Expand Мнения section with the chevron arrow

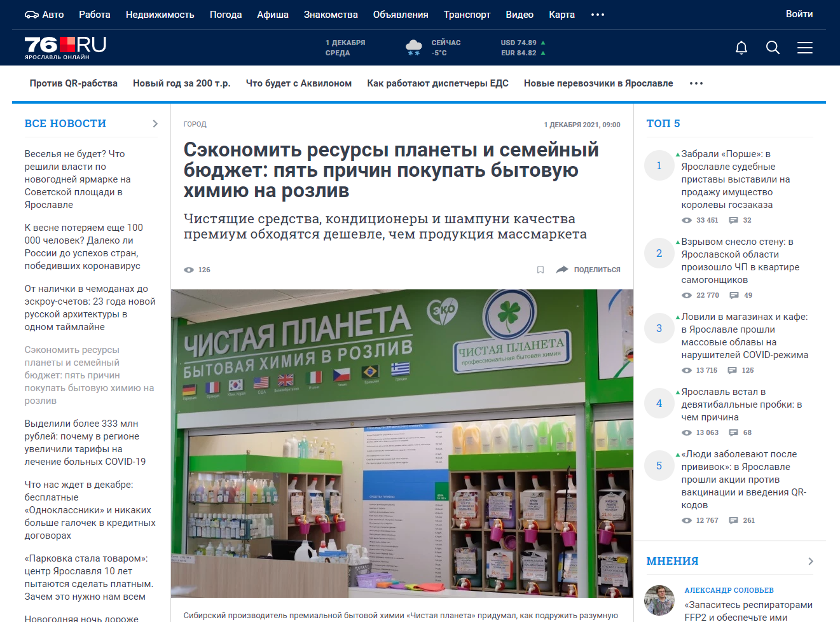(x=811, y=561)
